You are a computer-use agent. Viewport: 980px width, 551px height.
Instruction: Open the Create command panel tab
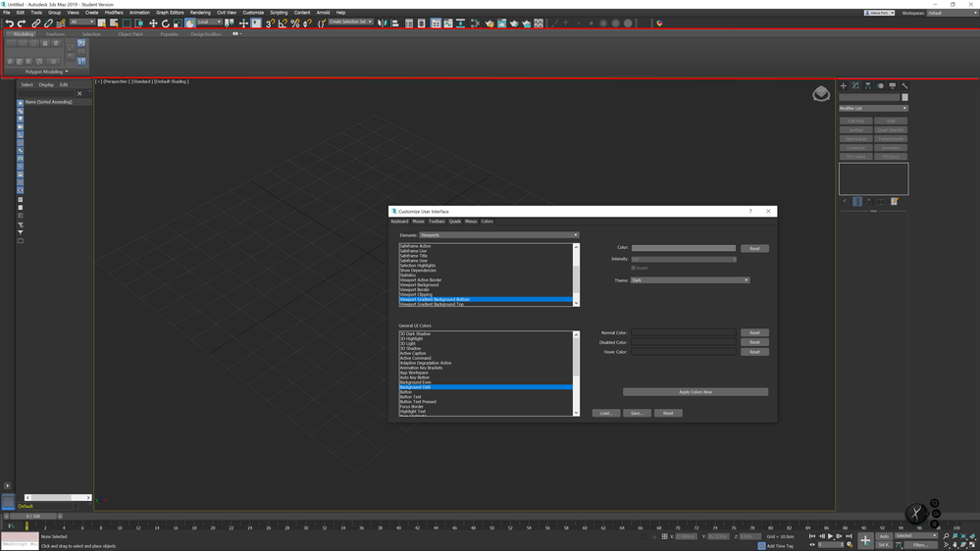point(843,85)
